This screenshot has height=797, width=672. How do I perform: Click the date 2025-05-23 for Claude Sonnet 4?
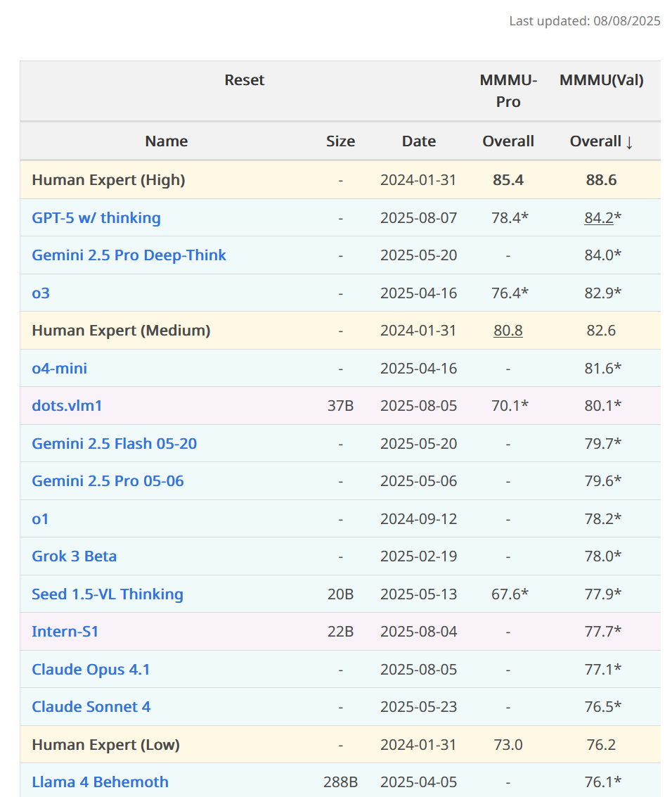coord(418,706)
